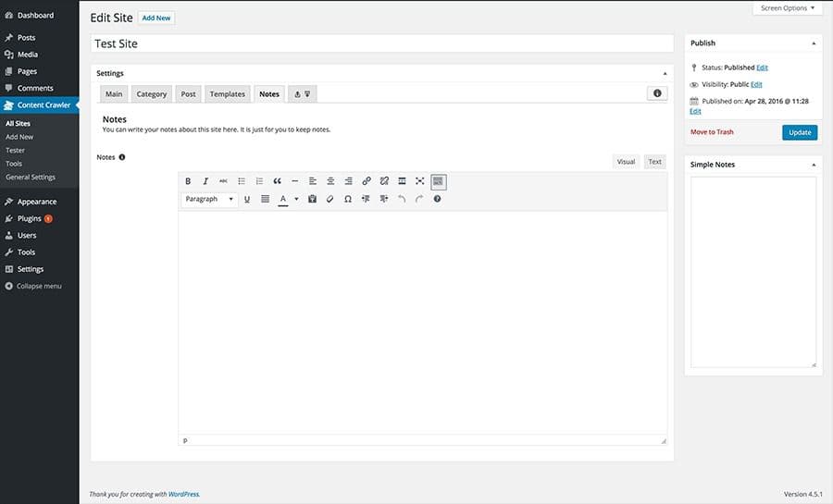The width and height of the screenshot is (833, 504).
Task: Insert a bulleted list
Action: coord(242,181)
